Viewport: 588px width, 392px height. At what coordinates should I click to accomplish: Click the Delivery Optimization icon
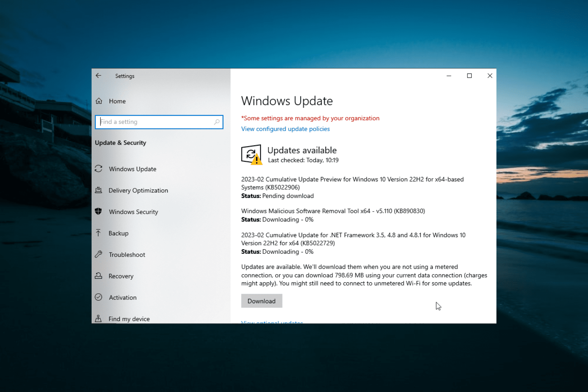pyautogui.click(x=99, y=190)
